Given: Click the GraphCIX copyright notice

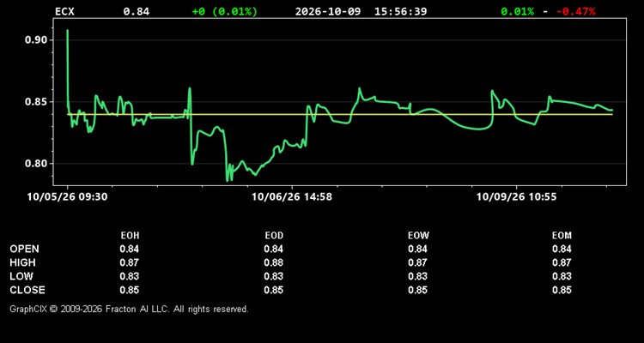Looking at the screenshot, I should [129, 309].
